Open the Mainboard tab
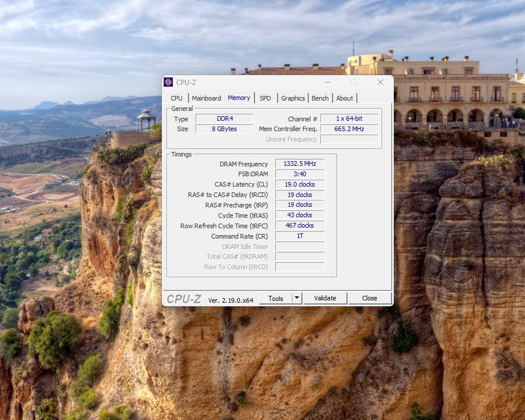525x420 pixels. coord(206,98)
